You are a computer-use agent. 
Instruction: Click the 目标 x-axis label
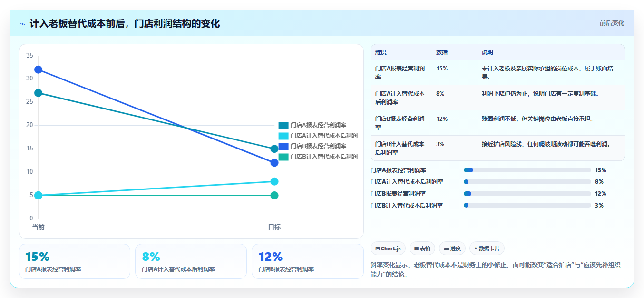coord(274,227)
